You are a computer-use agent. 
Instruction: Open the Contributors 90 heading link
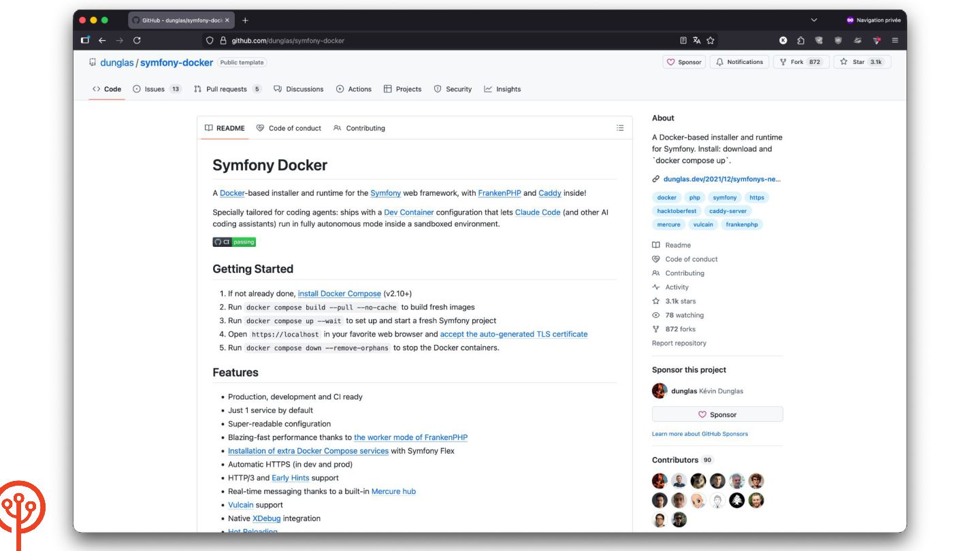coord(683,460)
